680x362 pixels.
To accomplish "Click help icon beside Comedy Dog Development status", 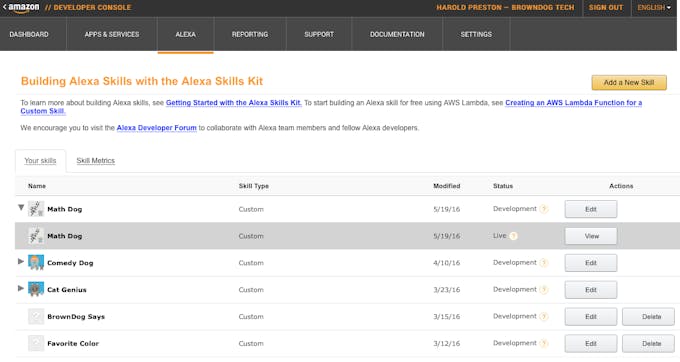I will pos(544,263).
